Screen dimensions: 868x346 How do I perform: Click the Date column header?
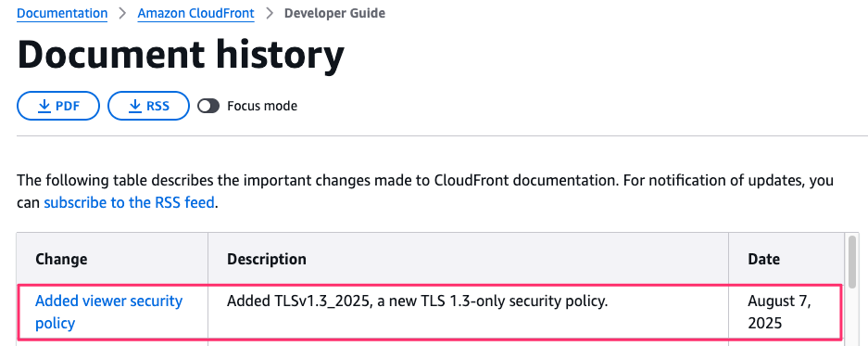(x=764, y=259)
